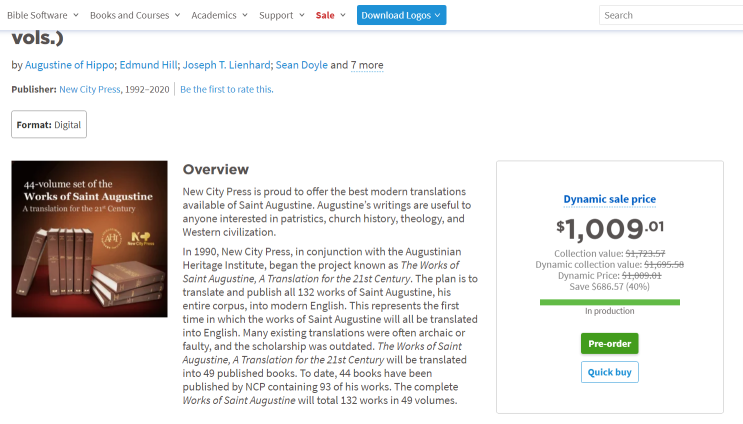Viewport: 743px width, 424px height.
Task: Expand the Support chevron arrow
Action: [302, 15]
